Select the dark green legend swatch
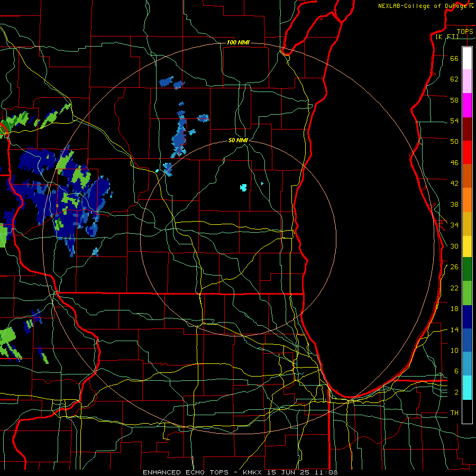Image resolution: width=476 pixels, height=476 pixels. click(467, 269)
